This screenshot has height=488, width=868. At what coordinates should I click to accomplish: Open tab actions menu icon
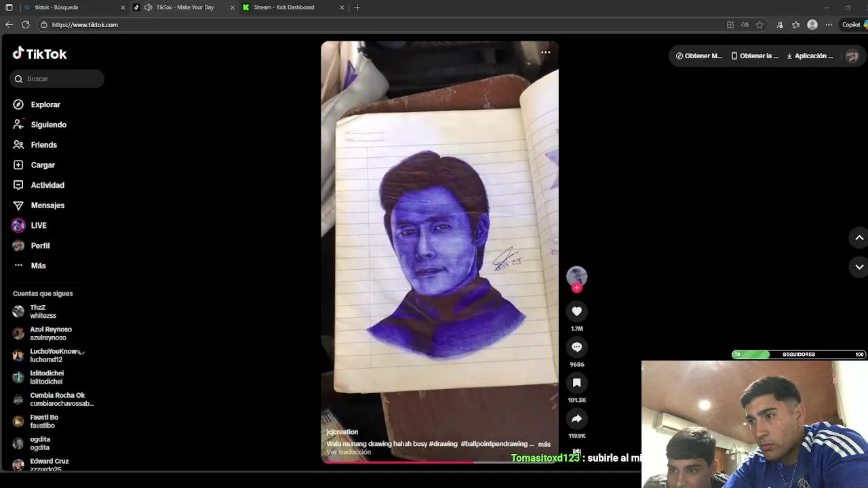click(9, 7)
